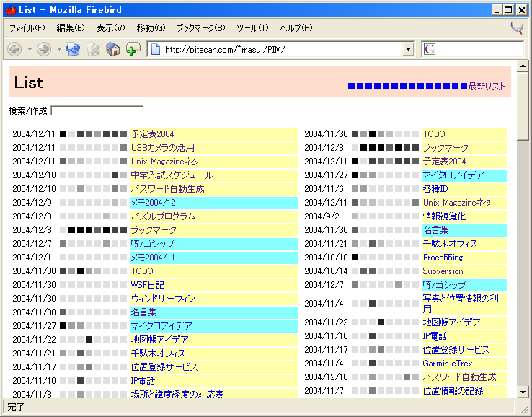Reload the page with the refresh icon
The width and height of the screenshot is (532, 417).
[x=73, y=50]
